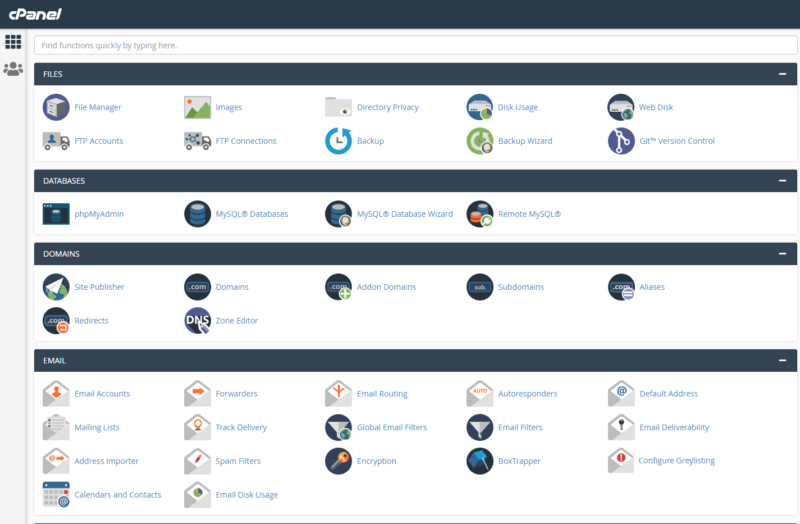Viewport: 800px width, 524px height.
Task: Collapse the Domains section
Action: (782, 254)
